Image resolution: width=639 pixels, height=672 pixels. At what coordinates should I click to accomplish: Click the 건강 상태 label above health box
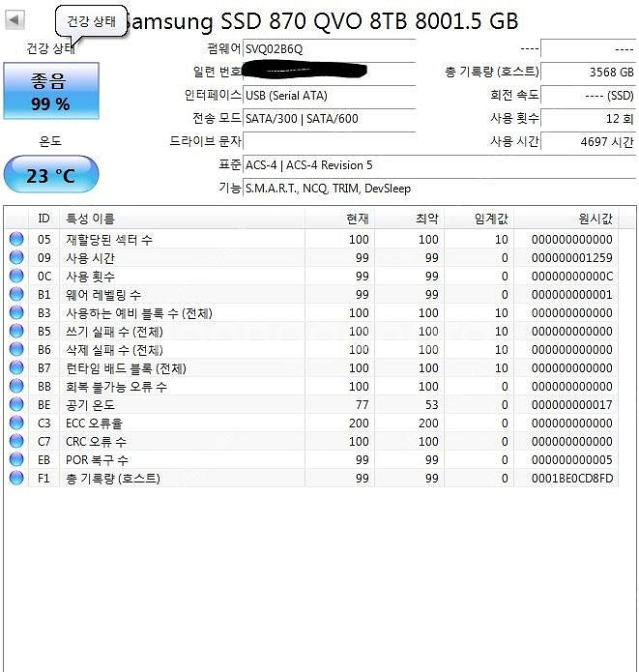tap(50, 48)
